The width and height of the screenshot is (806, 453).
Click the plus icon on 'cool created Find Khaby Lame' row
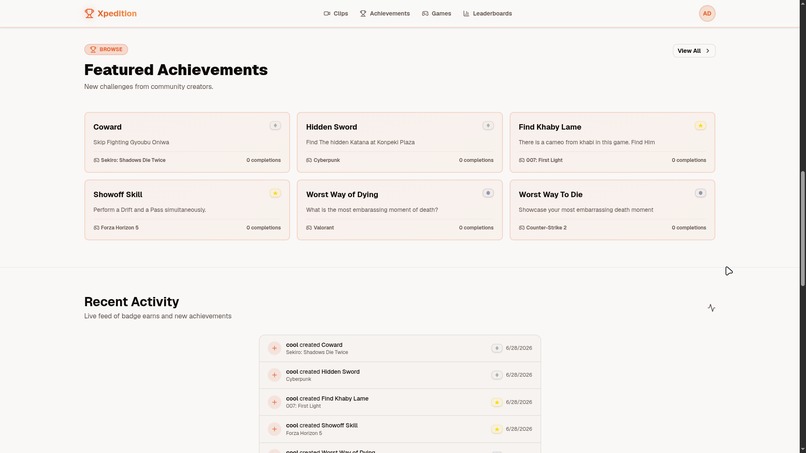274,402
